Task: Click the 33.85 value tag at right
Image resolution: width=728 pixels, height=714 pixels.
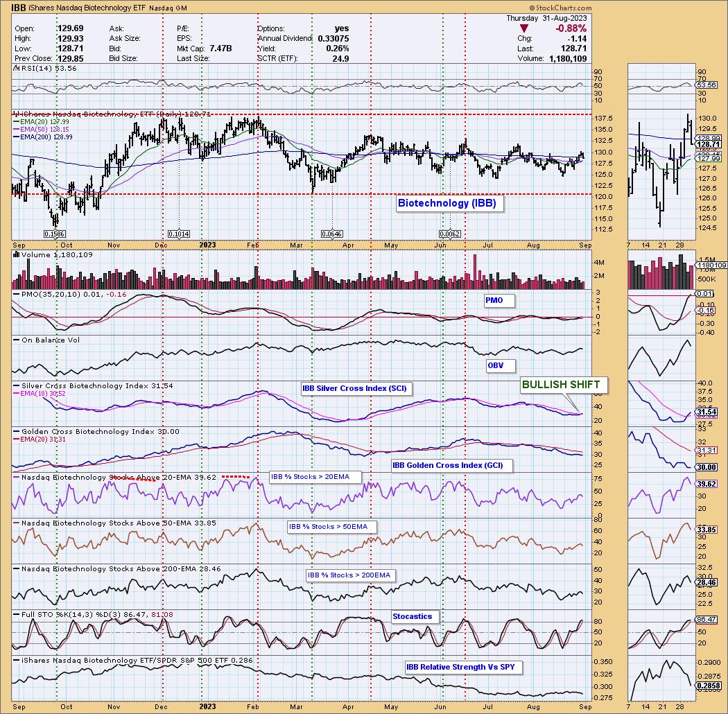Action: click(x=707, y=530)
